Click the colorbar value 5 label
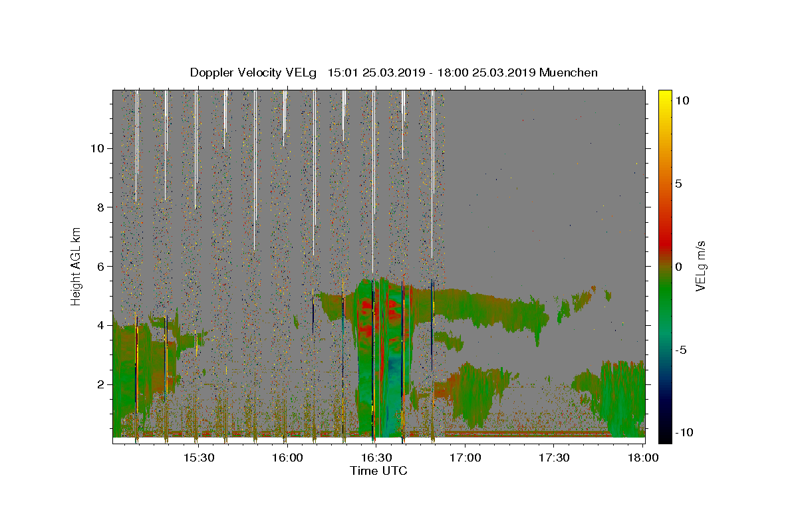Viewport: 798px width, 532px height. [x=679, y=183]
